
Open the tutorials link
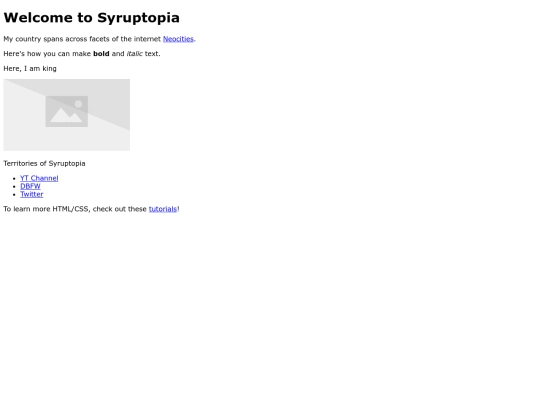point(163,209)
